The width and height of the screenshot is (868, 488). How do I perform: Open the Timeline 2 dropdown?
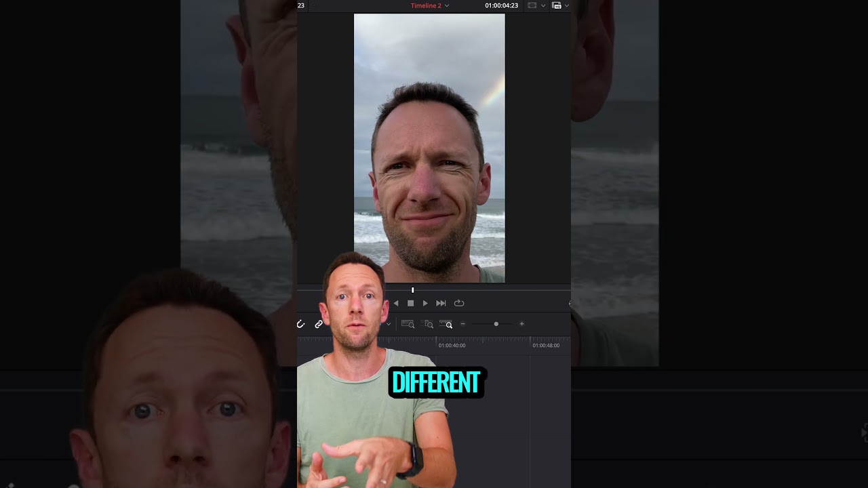446,5
